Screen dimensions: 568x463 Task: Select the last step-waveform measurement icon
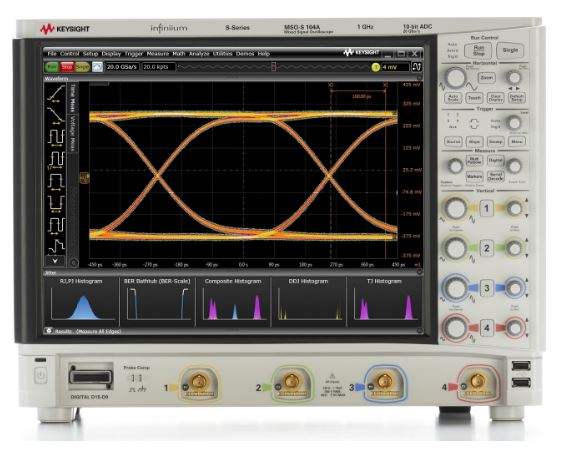click(x=56, y=246)
